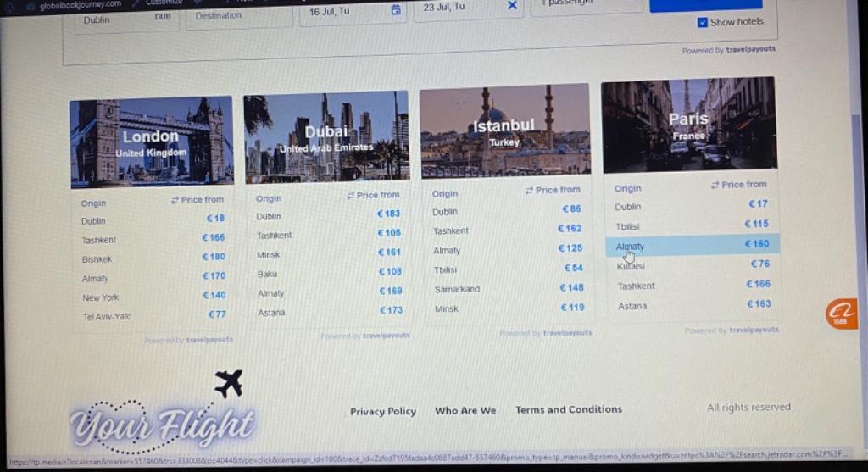The image size is (868, 472).
Task: Select Tashkent to Istanbul for €162
Action: pyautogui.click(x=507, y=230)
